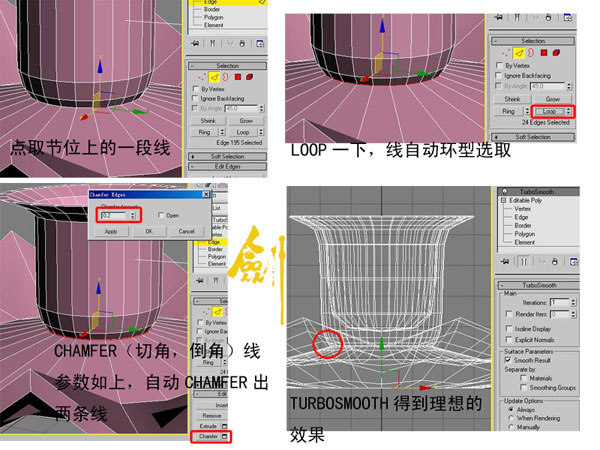Click Pin Stack icon in 24 Edges Selected panel

click(x=498, y=17)
